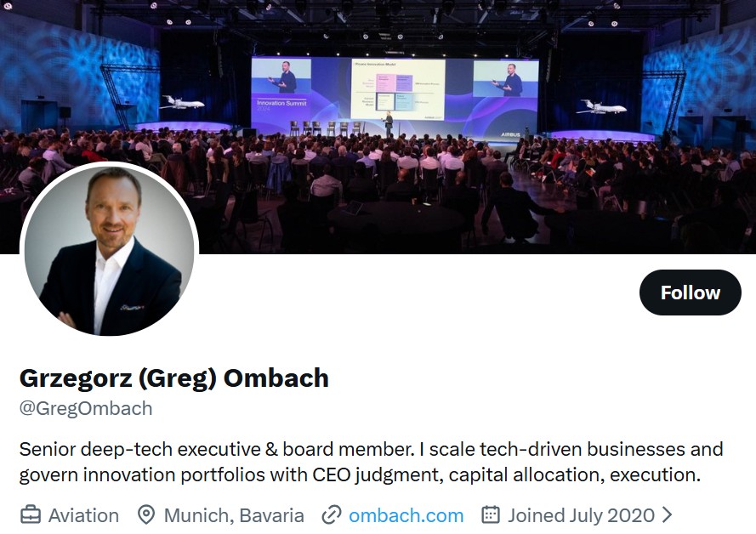Click the @GregOmbach handle
Viewport: 756px width, 534px height.
pos(86,408)
